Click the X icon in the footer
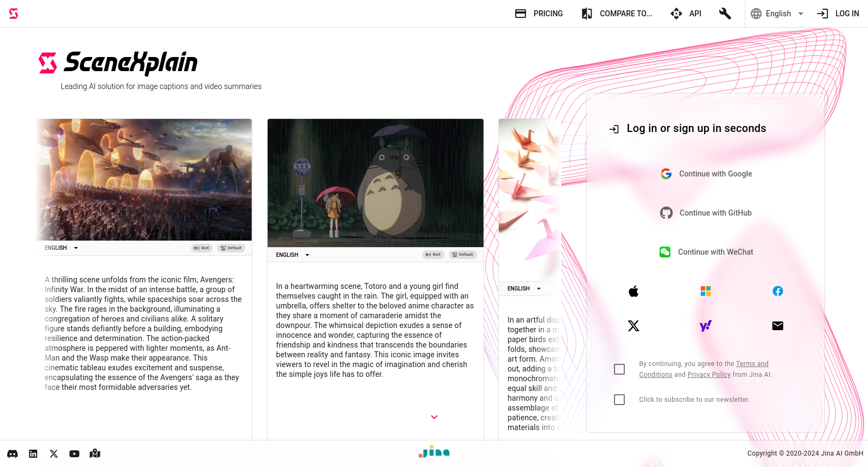 pos(54,453)
